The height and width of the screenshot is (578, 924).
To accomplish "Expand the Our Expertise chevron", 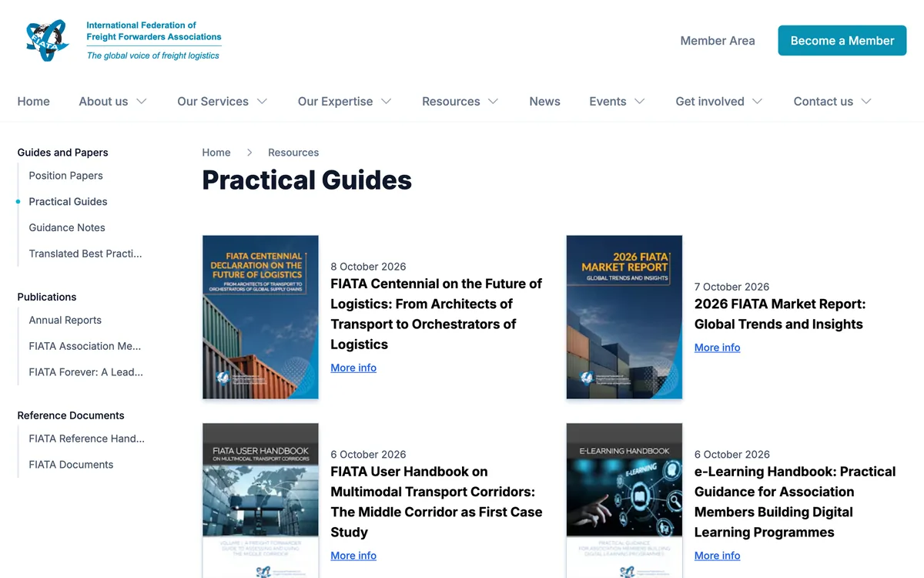I will tap(387, 101).
